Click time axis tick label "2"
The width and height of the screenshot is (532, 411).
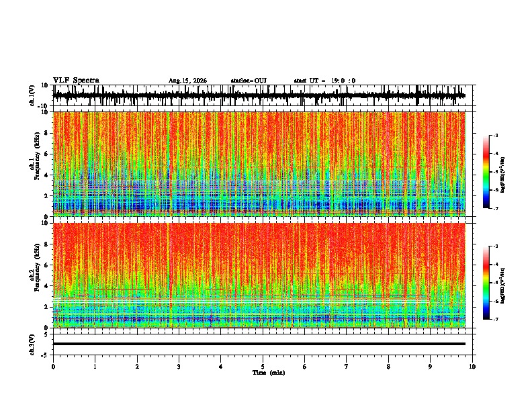tap(137, 367)
